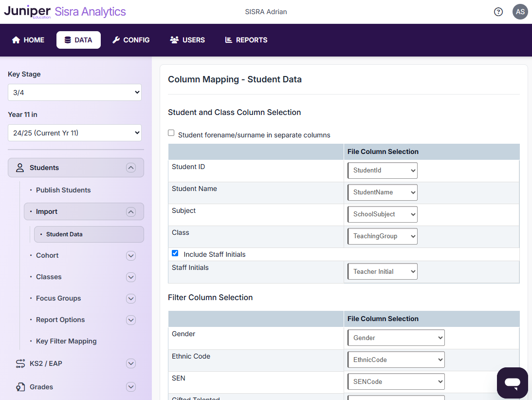Open the help question mark icon
Viewport: 532px width, 400px height.
(x=498, y=11)
